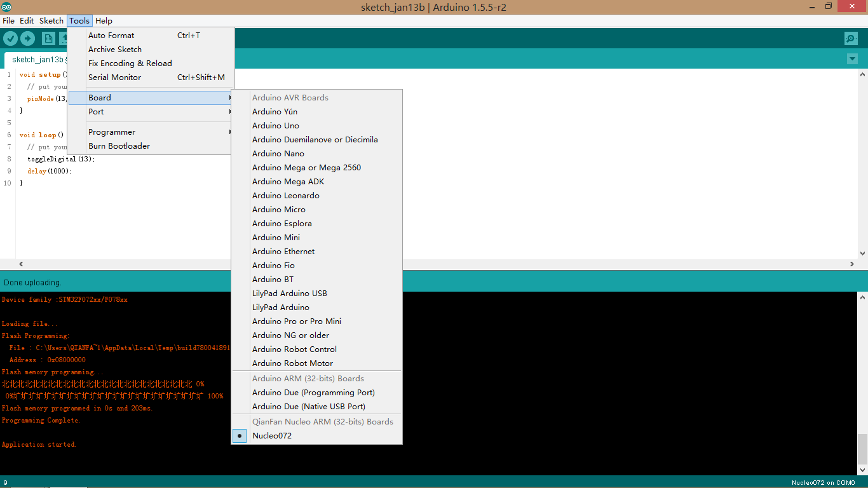Select the LilyPad Arduino USB board
This screenshot has height=488, width=868.
pos(317,294)
